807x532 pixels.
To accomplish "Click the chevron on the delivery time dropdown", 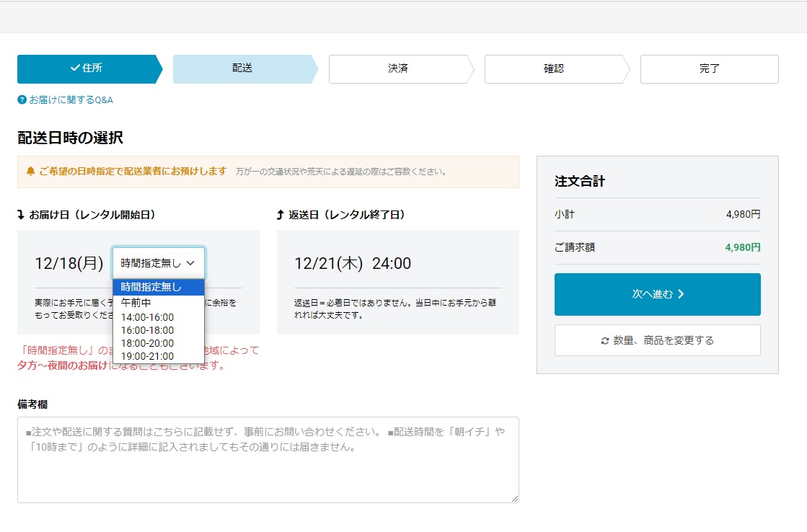I will coord(192,262).
